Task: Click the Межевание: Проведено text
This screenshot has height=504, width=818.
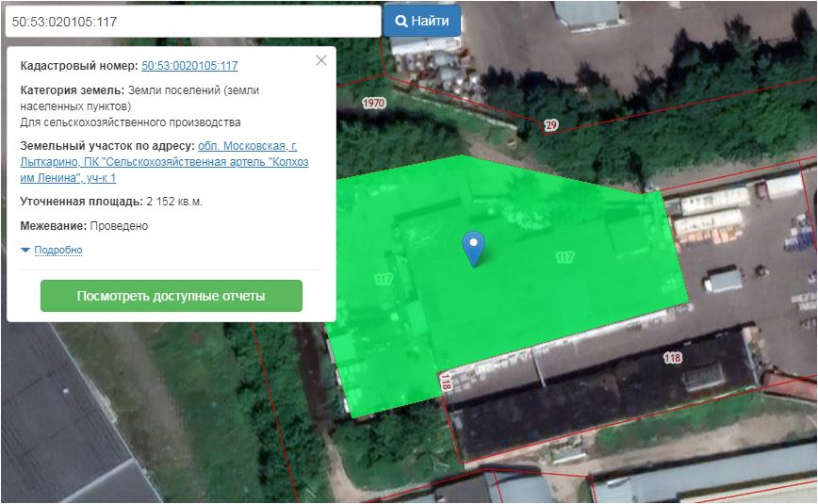Action: pos(84,226)
